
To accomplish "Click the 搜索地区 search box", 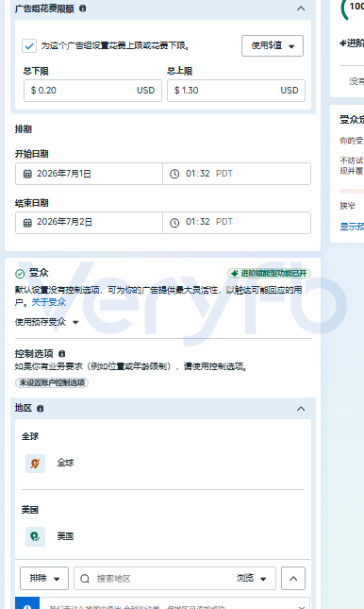I will click(x=174, y=579).
